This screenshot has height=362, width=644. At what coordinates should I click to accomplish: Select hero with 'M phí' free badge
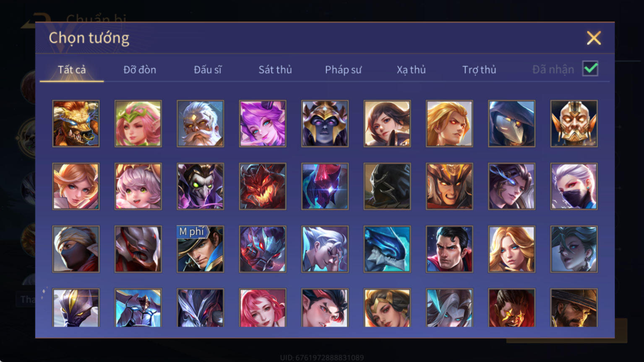pos(201,249)
